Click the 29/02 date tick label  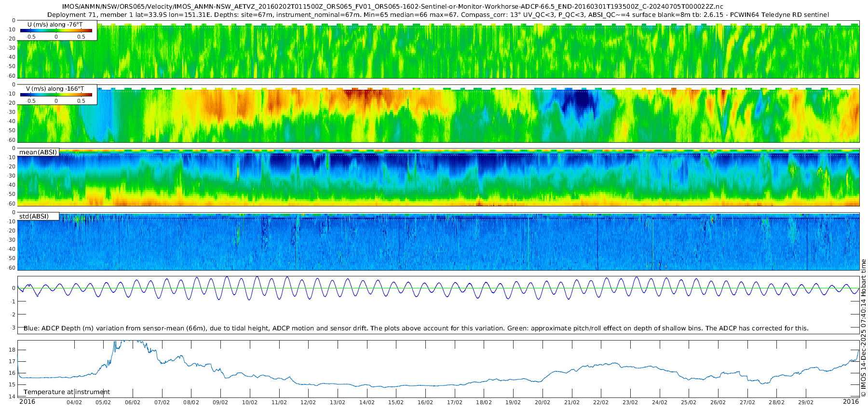point(806,403)
